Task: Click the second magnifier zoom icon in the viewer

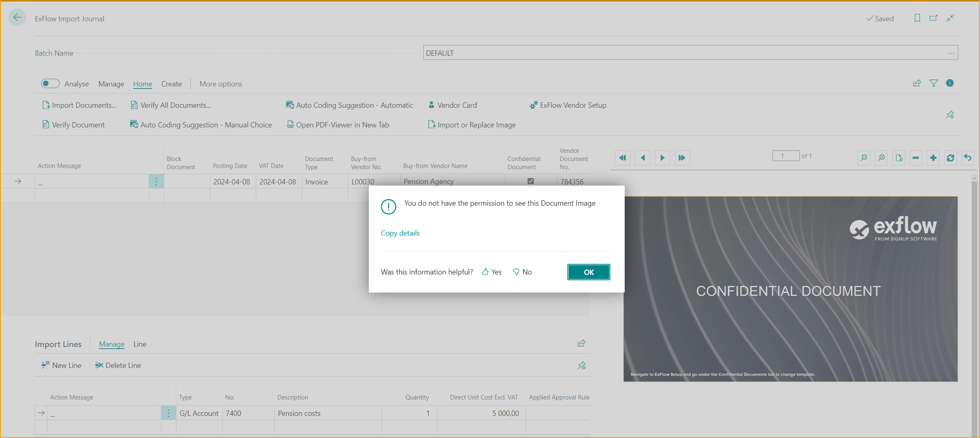Action: pos(881,158)
